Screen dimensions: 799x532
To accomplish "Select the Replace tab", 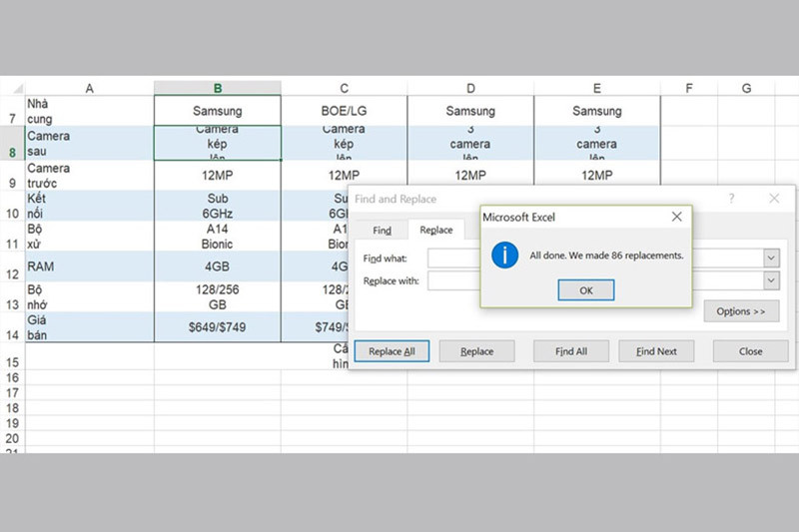I will click(436, 230).
